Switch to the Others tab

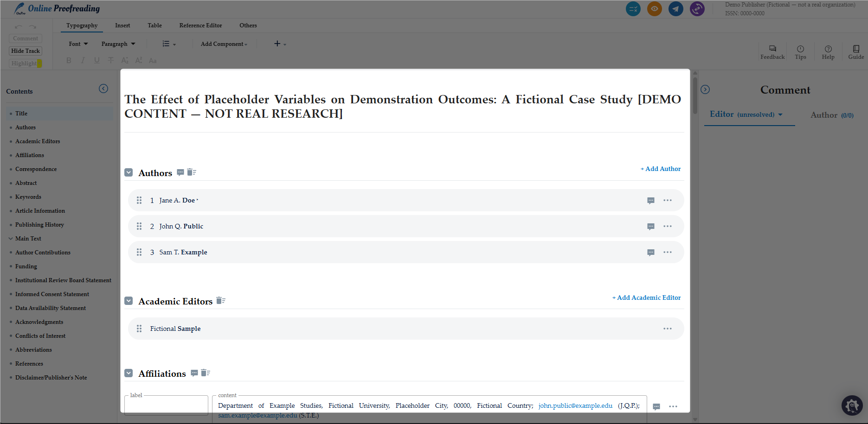coord(248,25)
